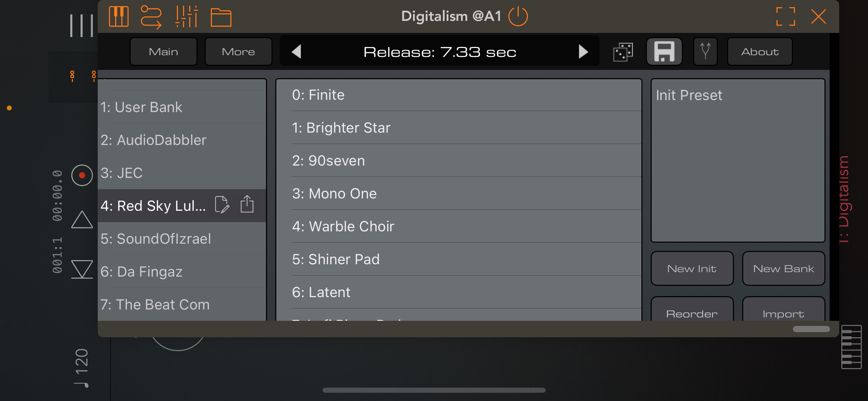This screenshot has height=401, width=868.
Task: Share the Red Sky Lul... bank
Action: point(247,204)
